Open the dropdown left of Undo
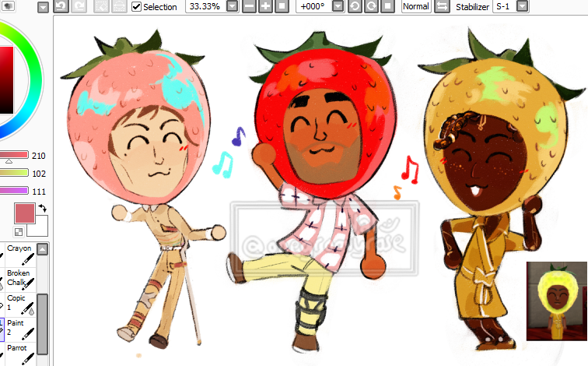The height and width of the screenshot is (366, 588). (43, 7)
